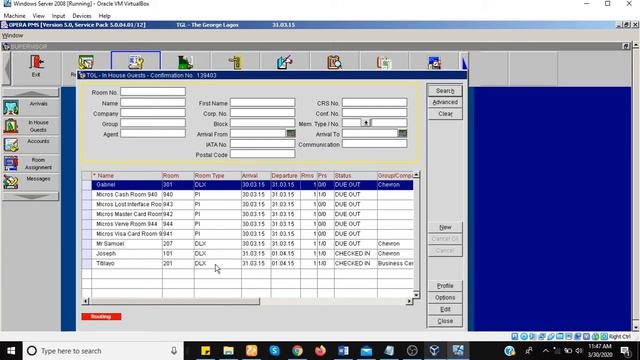Open Mail app from the taskbar
Viewport: 640px width, 360px height.
(x=366, y=351)
